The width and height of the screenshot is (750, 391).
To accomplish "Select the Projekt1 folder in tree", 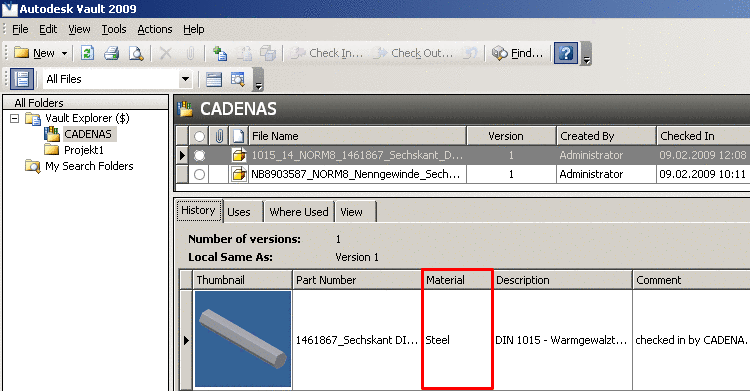I will click(84, 150).
